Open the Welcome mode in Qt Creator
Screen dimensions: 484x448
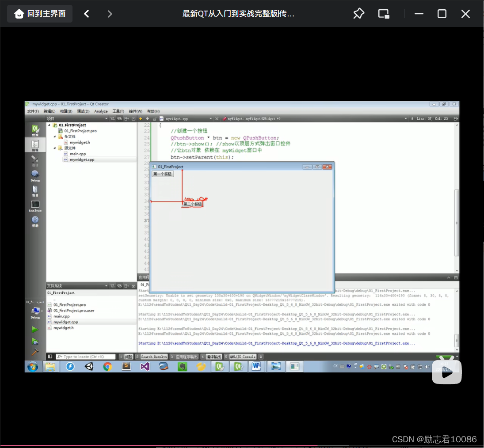pos(34,129)
